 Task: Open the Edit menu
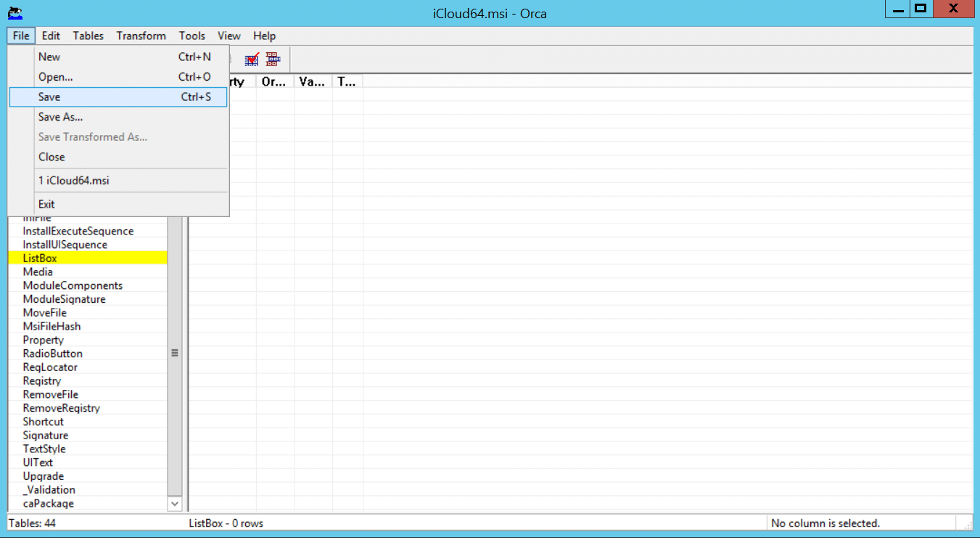(x=51, y=36)
